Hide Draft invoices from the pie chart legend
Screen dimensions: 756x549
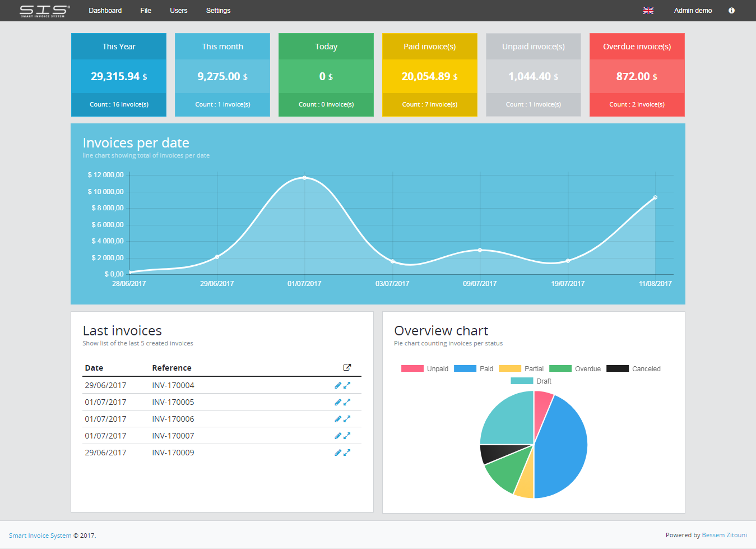pyautogui.click(x=544, y=381)
